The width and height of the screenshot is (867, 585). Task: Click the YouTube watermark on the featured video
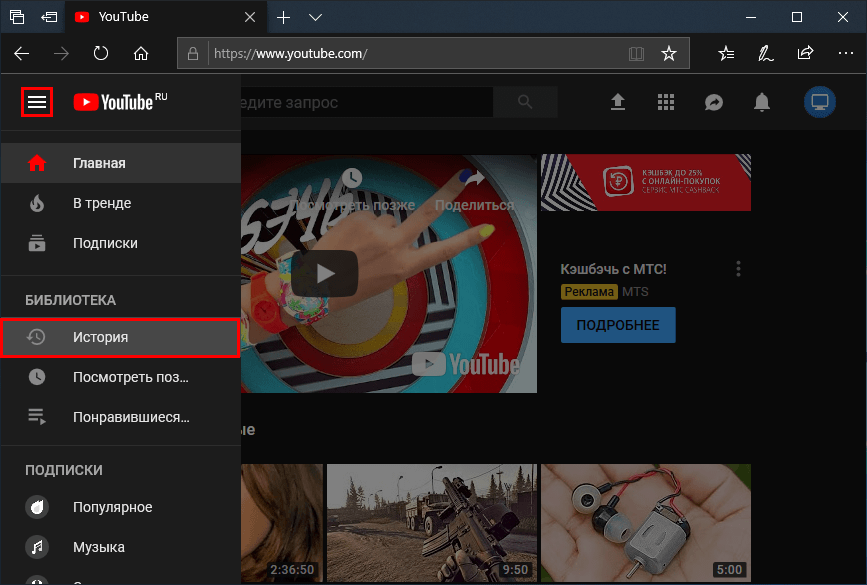(466, 364)
